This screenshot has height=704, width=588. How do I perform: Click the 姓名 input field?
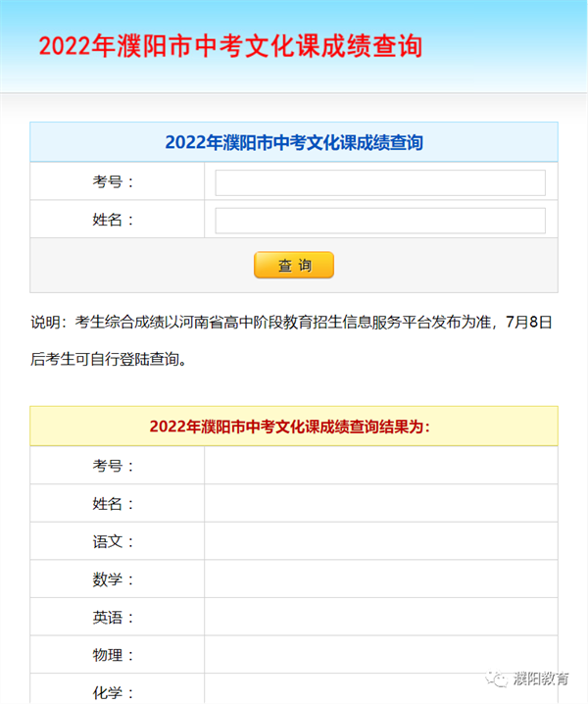380,221
